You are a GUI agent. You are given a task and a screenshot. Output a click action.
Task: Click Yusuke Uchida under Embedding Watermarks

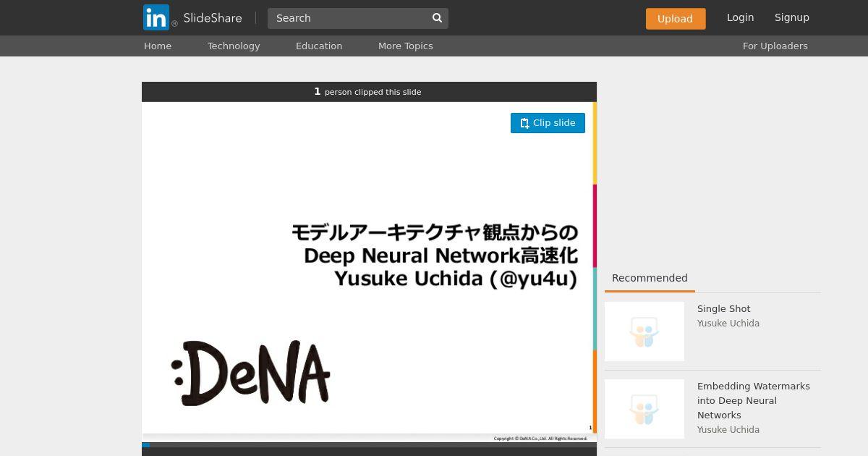(728, 430)
